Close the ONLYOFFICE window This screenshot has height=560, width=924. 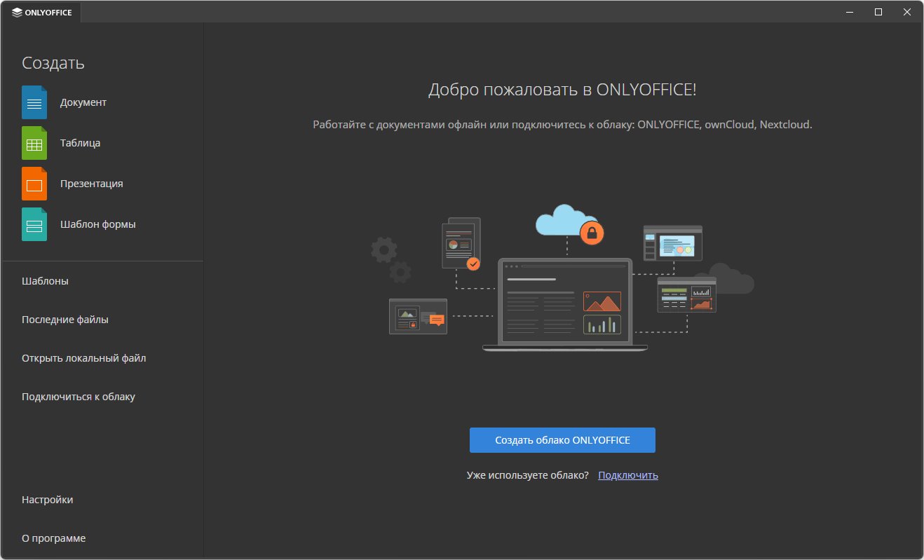908,12
